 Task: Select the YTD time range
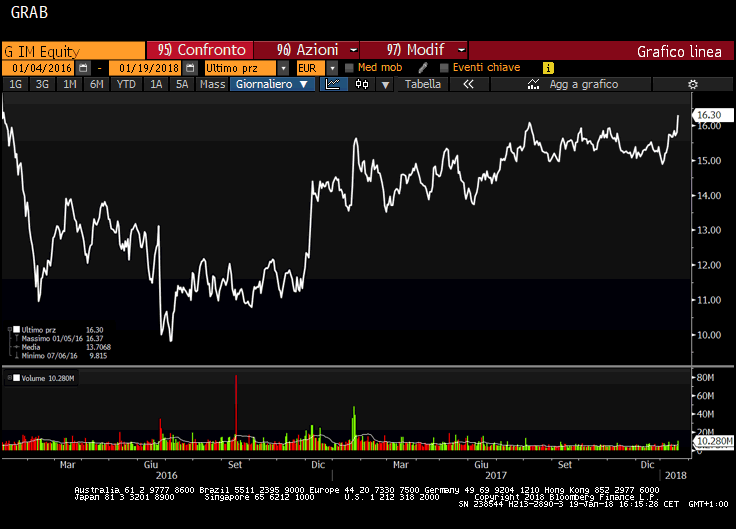(x=126, y=84)
